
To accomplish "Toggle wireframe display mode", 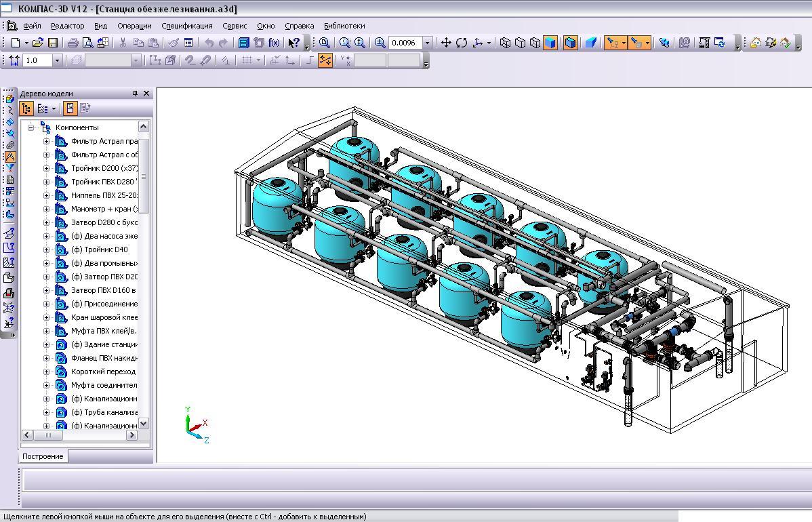I will tap(505, 43).
